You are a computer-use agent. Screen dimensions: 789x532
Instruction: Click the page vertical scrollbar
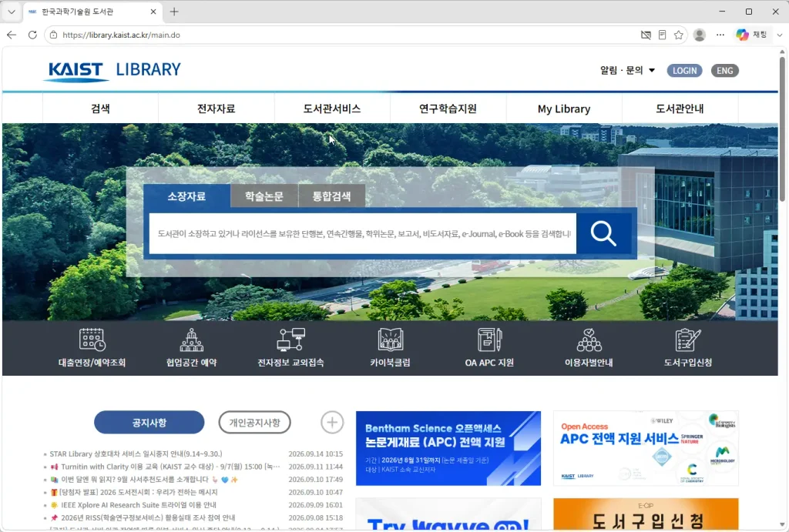pos(783,129)
